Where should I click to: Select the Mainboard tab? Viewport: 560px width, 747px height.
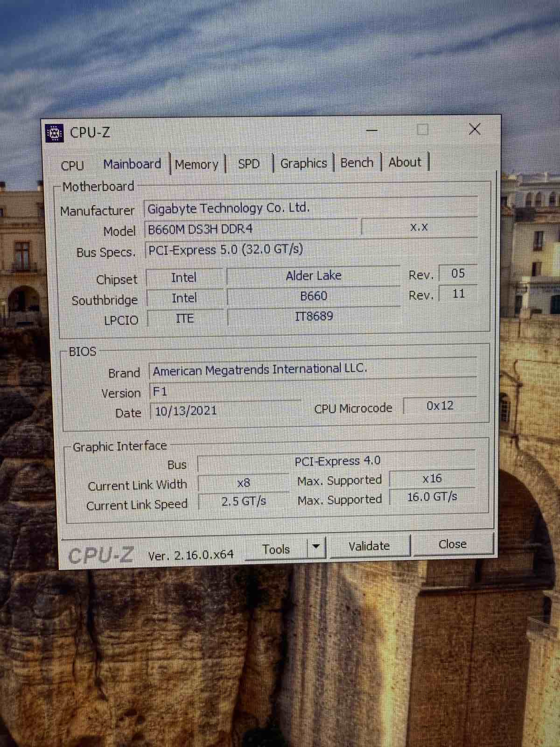pyautogui.click(x=132, y=164)
